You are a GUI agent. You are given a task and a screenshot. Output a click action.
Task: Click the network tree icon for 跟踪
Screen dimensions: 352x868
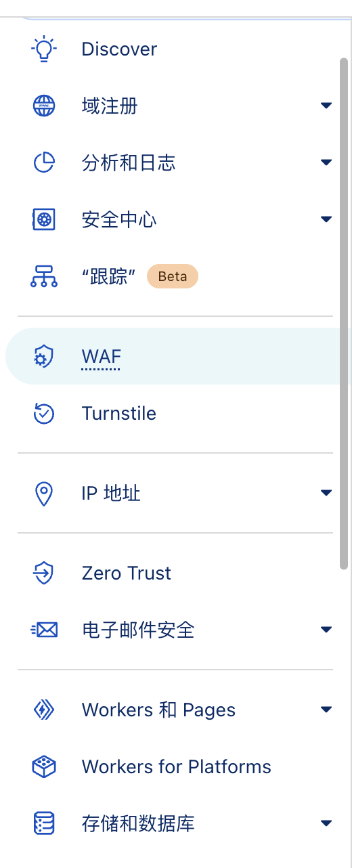(44, 276)
